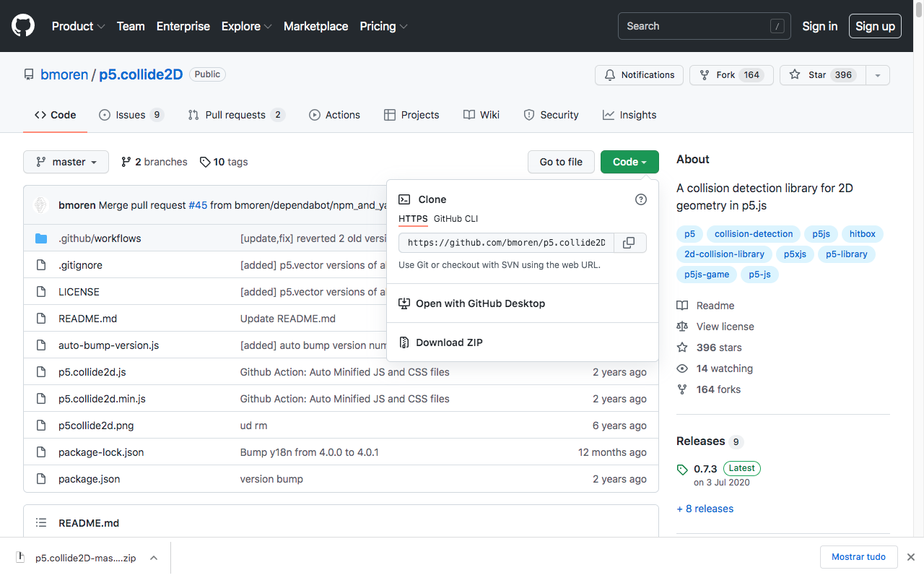The width and height of the screenshot is (924, 578).
Task: Open the Actions tab
Action: pyautogui.click(x=335, y=115)
